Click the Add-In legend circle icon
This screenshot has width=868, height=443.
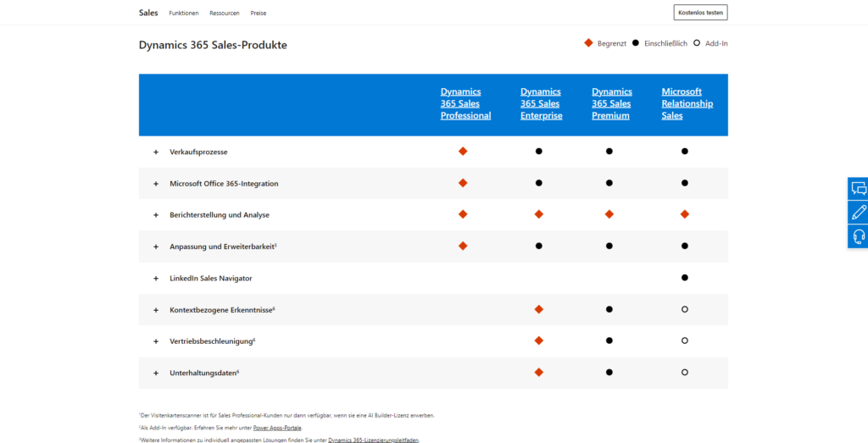(697, 42)
